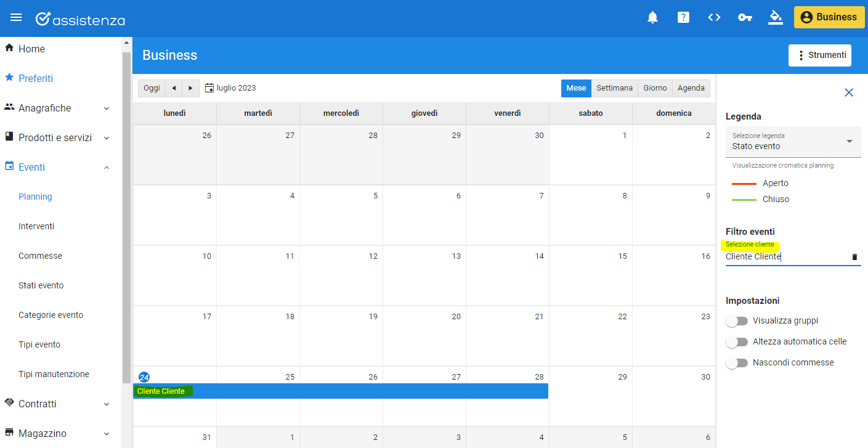
Task: Click the sidebar scroll up arrow
Action: 126,43
